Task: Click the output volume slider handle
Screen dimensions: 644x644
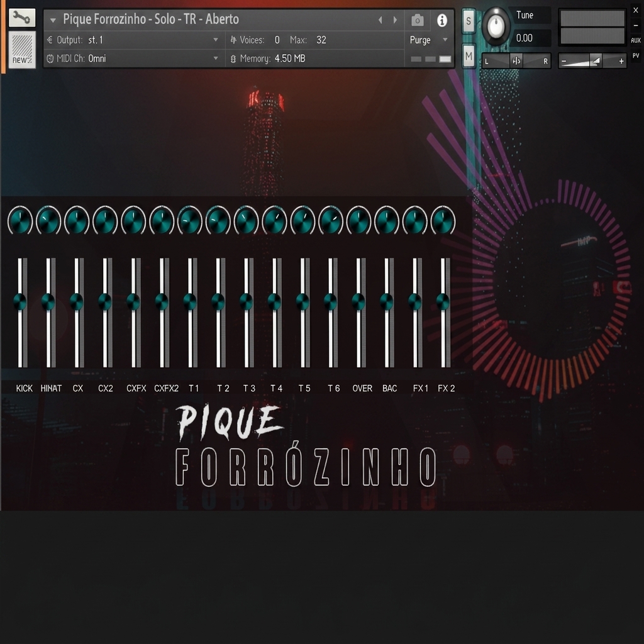Action: (x=596, y=61)
